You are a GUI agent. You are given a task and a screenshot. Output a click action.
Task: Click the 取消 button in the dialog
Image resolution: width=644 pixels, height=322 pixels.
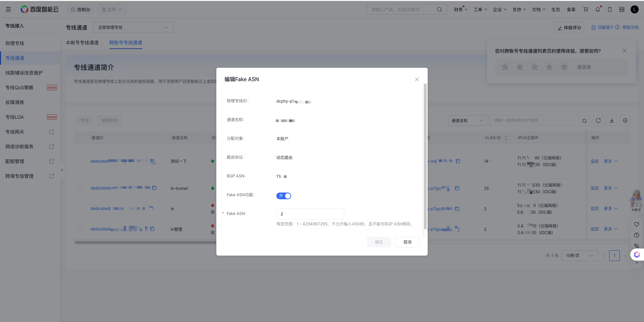(408, 242)
